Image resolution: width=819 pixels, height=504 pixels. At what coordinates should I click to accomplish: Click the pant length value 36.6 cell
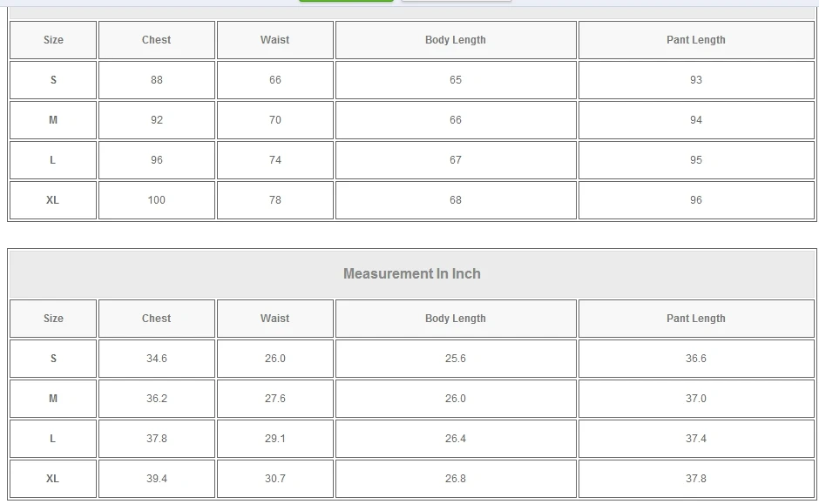pos(695,359)
